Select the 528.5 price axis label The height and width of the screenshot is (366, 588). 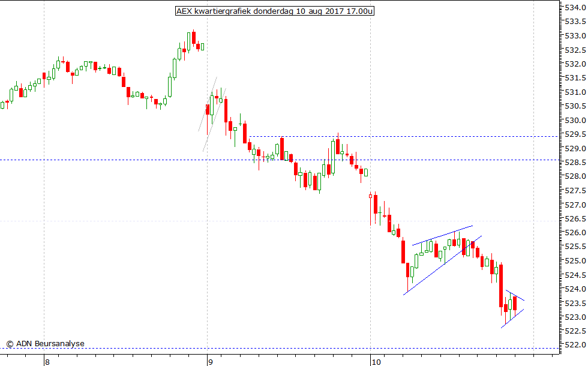575,163
